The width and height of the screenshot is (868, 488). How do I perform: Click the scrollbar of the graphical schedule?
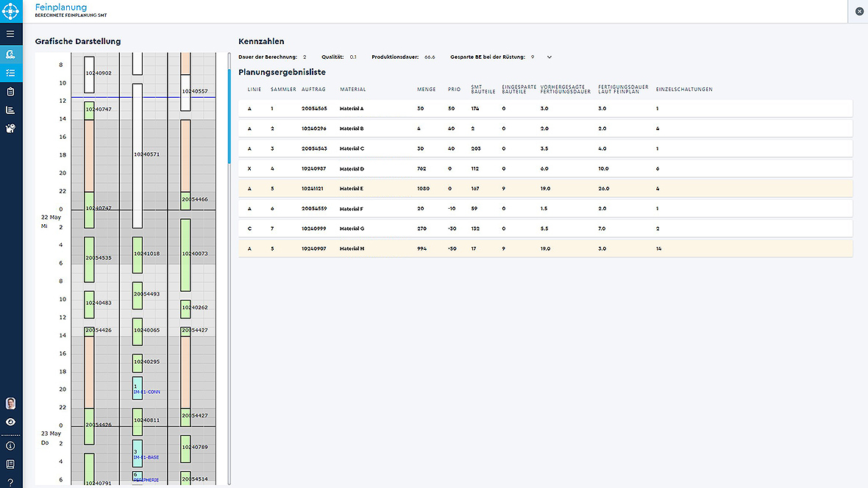coord(230,116)
